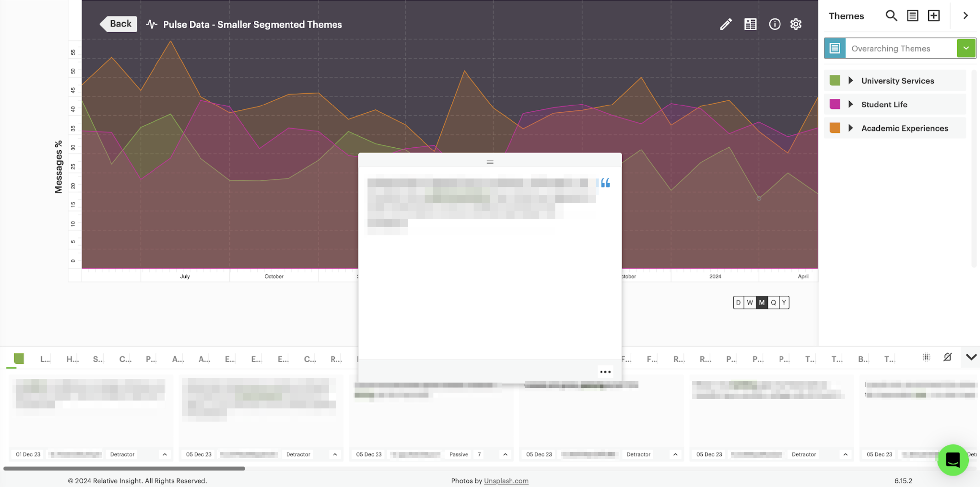Open the pencil edit tool for the chart

[x=726, y=24]
